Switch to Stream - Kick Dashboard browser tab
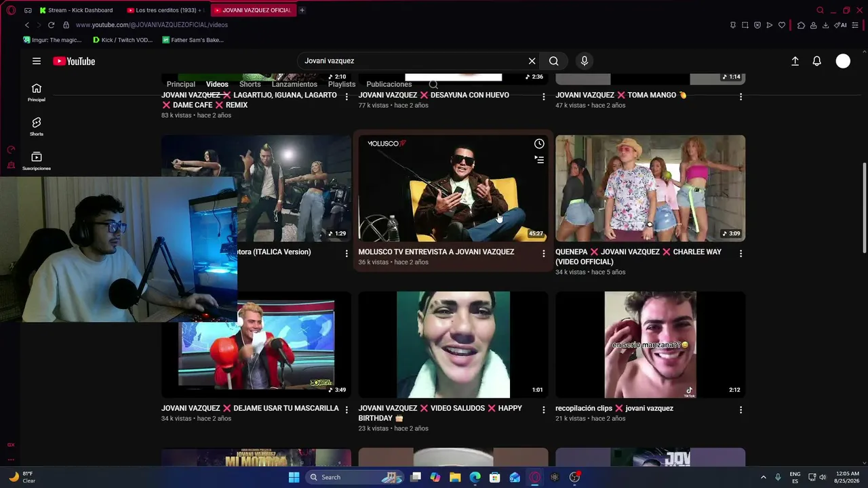The height and width of the screenshot is (488, 868). click(76, 10)
